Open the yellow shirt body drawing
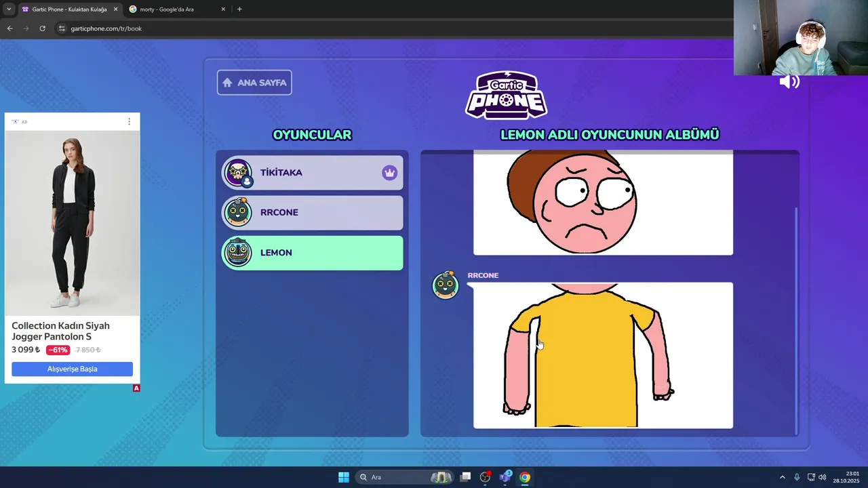868x488 pixels. (603, 355)
